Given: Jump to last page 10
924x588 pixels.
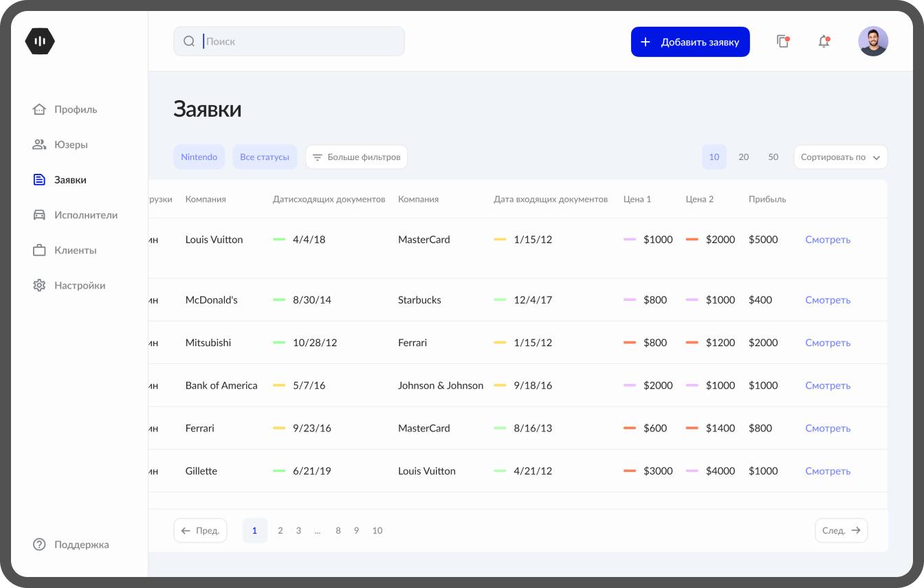Looking at the screenshot, I should pos(377,530).
